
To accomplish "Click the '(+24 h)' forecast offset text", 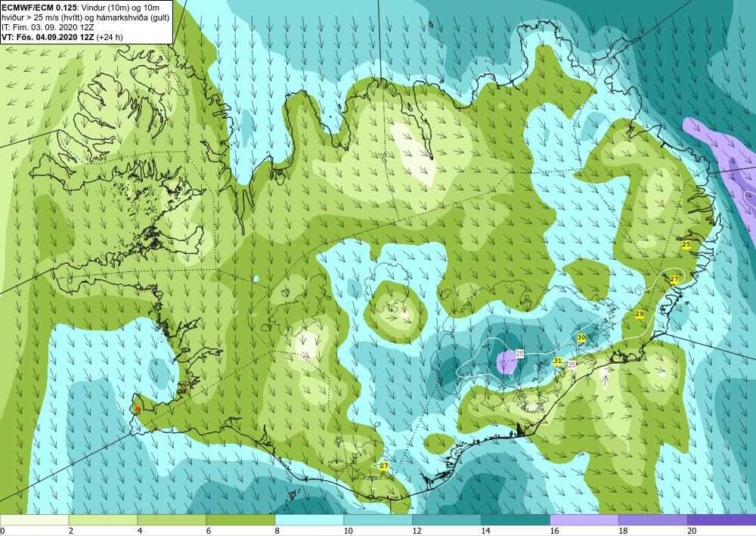I will pos(110,37).
